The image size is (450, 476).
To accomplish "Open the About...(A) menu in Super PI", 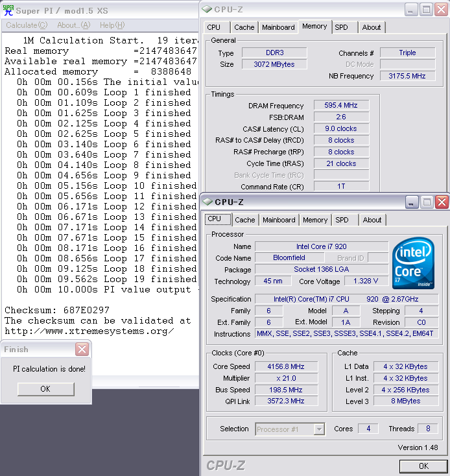I will point(74,25).
